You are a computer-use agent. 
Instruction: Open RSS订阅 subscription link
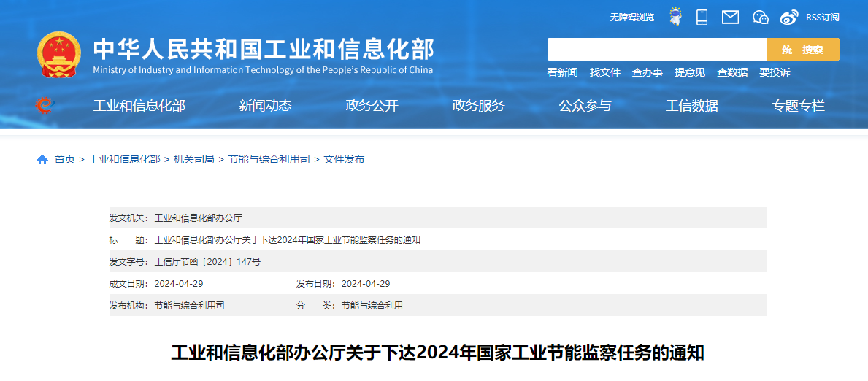[822, 18]
